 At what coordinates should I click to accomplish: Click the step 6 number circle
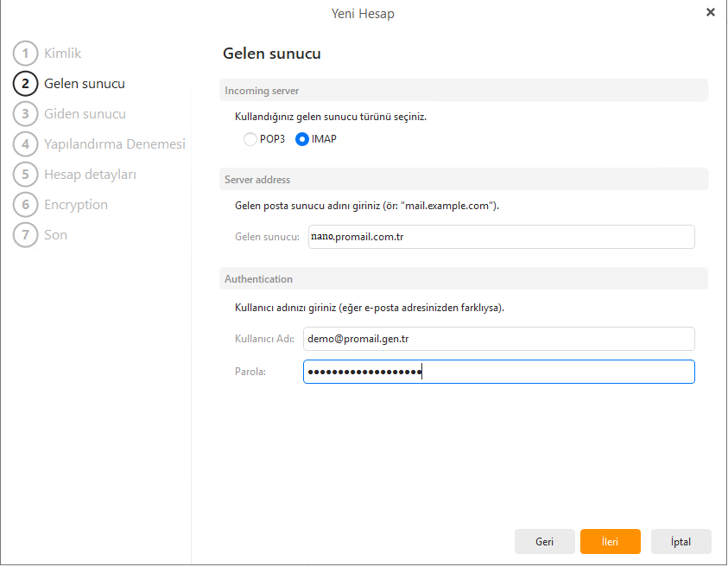pyautogui.click(x=26, y=205)
